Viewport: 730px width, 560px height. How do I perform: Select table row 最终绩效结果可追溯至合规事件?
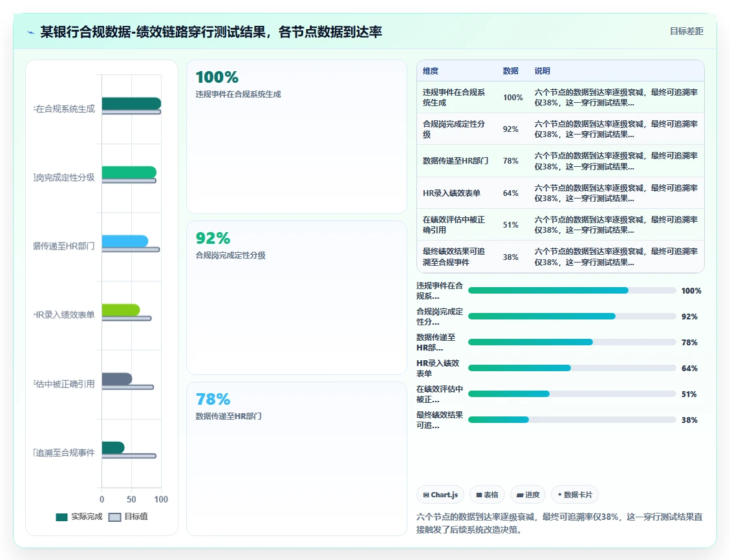tap(561, 257)
